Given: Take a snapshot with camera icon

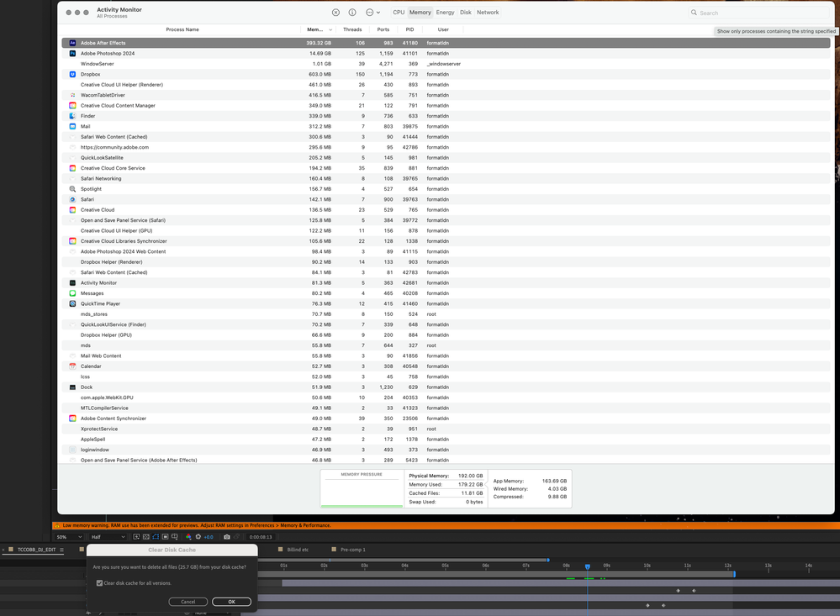Looking at the screenshot, I should [227, 537].
